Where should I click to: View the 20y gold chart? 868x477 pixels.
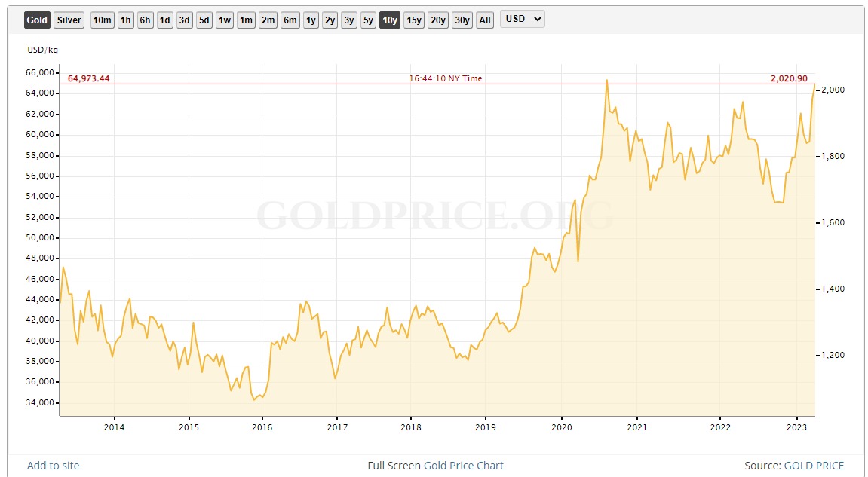438,20
